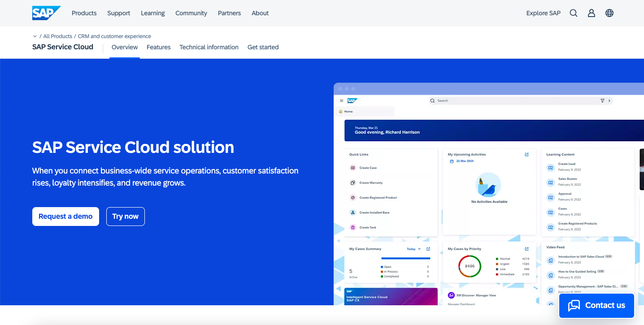This screenshot has height=325, width=644.
Task: Click the Create Installed Base quick link icon
Action: (353, 212)
